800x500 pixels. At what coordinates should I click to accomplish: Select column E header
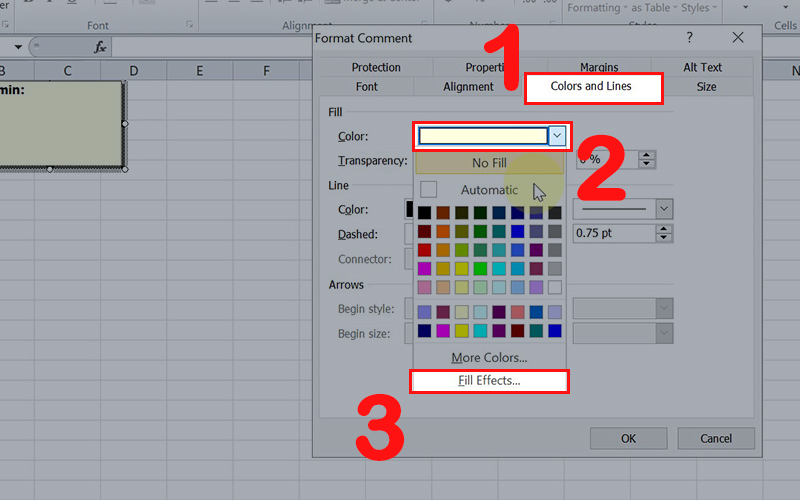tap(199, 71)
